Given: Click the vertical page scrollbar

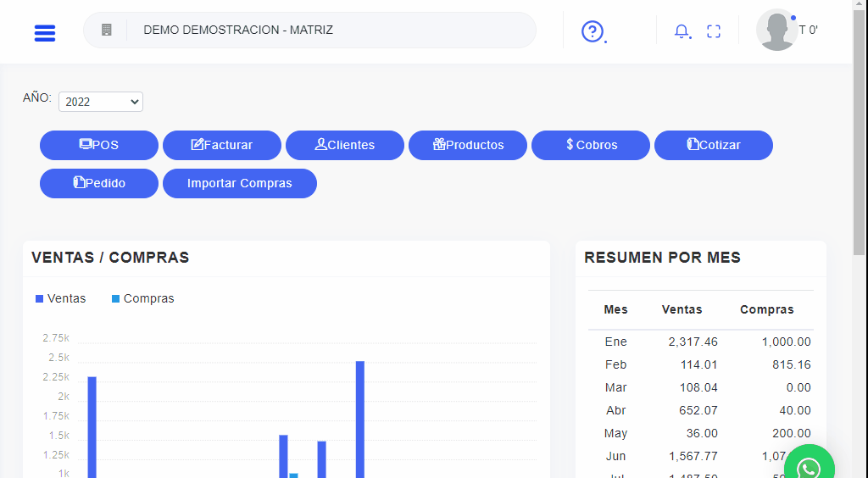Looking at the screenshot, I should pyautogui.click(x=860, y=127).
